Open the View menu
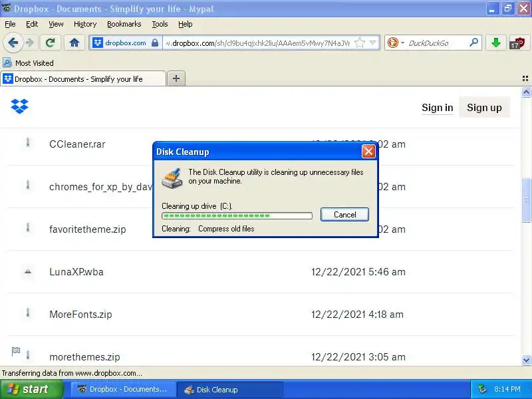Image resolution: width=532 pixels, height=399 pixels. (x=56, y=24)
